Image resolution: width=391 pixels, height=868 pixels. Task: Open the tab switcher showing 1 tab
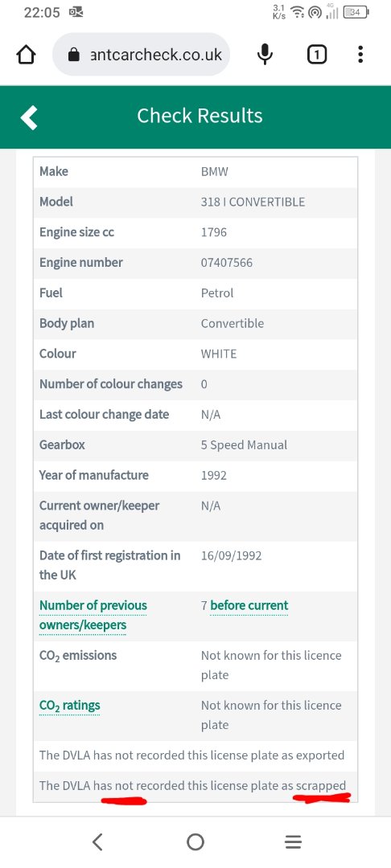tap(317, 55)
